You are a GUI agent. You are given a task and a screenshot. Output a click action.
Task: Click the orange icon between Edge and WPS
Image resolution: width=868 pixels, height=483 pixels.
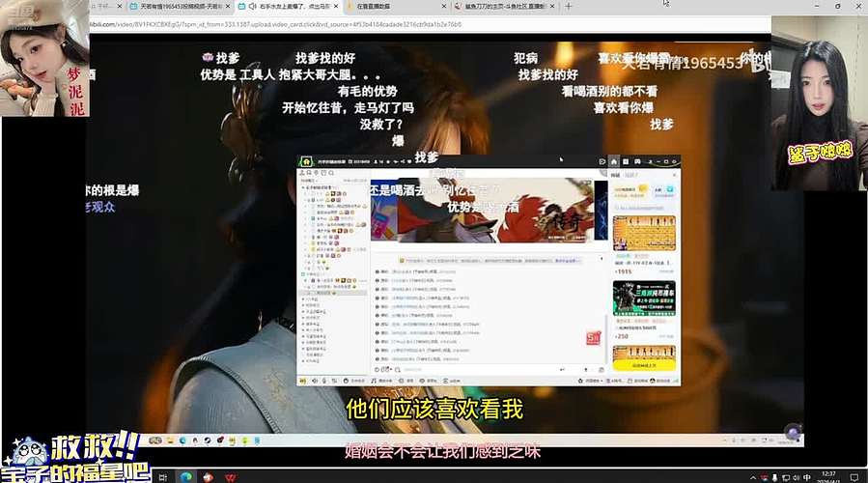click(208, 477)
